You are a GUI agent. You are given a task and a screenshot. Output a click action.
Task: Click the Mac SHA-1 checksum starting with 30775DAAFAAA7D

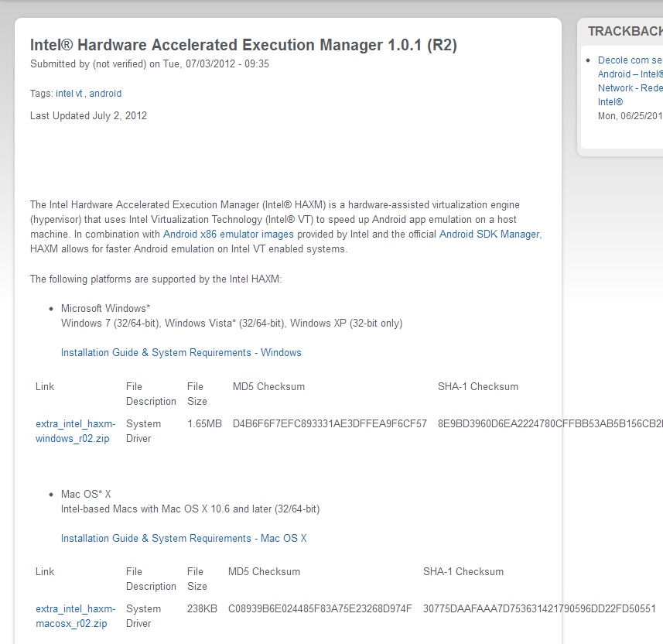click(x=539, y=609)
